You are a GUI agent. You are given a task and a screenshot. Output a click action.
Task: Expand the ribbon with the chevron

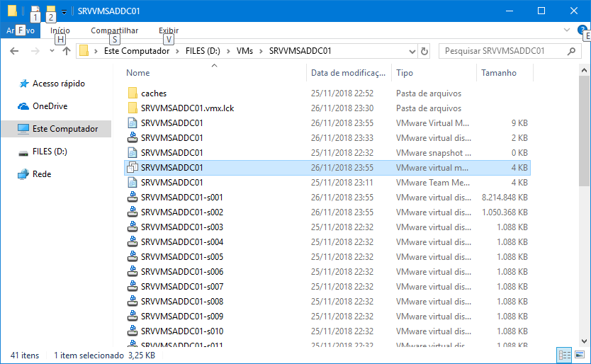coord(566,30)
